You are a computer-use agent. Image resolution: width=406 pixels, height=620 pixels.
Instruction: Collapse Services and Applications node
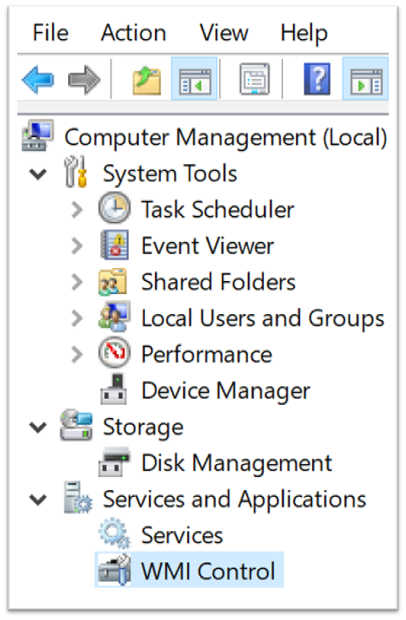(x=38, y=499)
